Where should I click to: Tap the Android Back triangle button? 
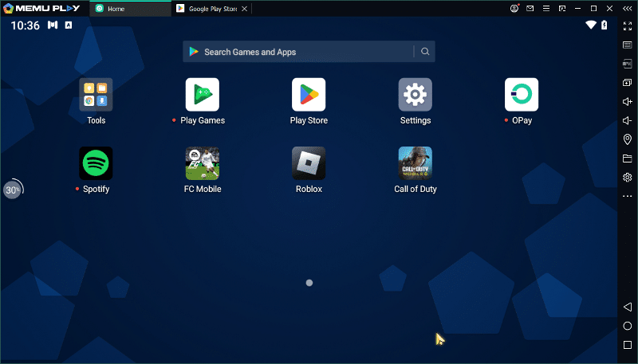pyautogui.click(x=628, y=307)
